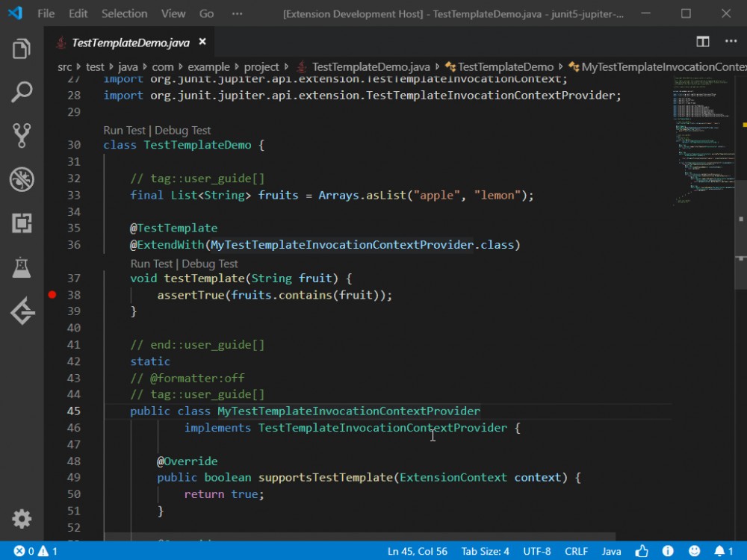Expand the example breadcrumb item
Image resolution: width=747 pixels, height=560 pixels.
point(208,66)
